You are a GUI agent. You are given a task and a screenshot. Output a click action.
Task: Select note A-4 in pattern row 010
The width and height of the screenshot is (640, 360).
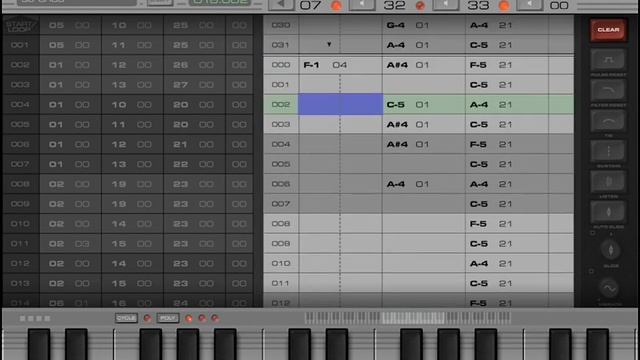click(x=479, y=264)
